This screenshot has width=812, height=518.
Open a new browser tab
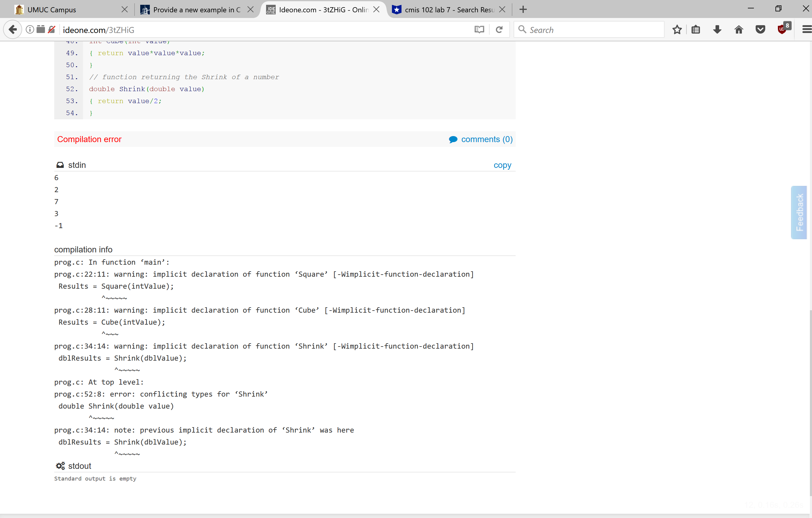(x=523, y=10)
